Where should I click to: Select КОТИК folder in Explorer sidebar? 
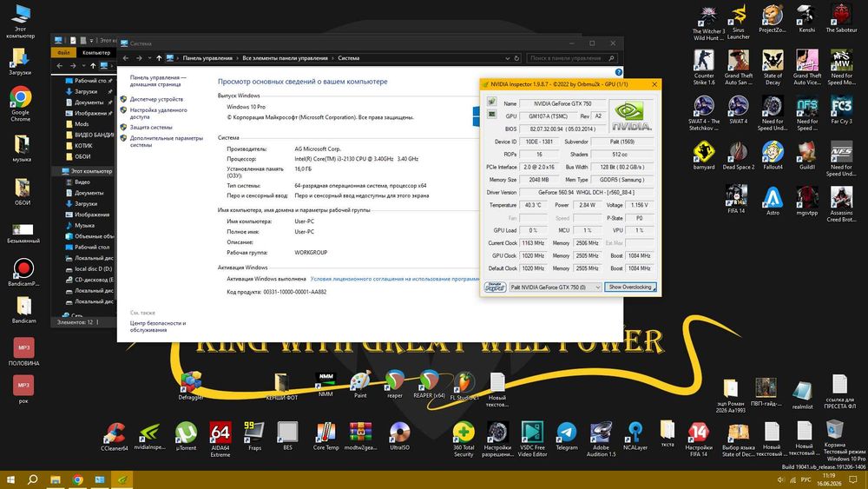pyautogui.click(x=83, y=146)
